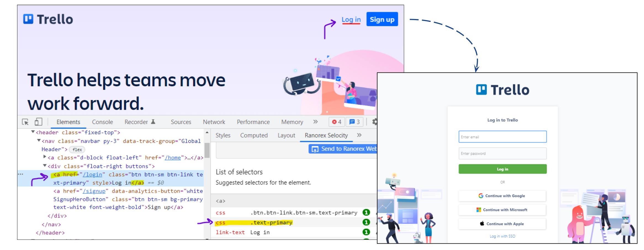Click the Log in with SSO link
644x250 pixels.
pos(502,236)
